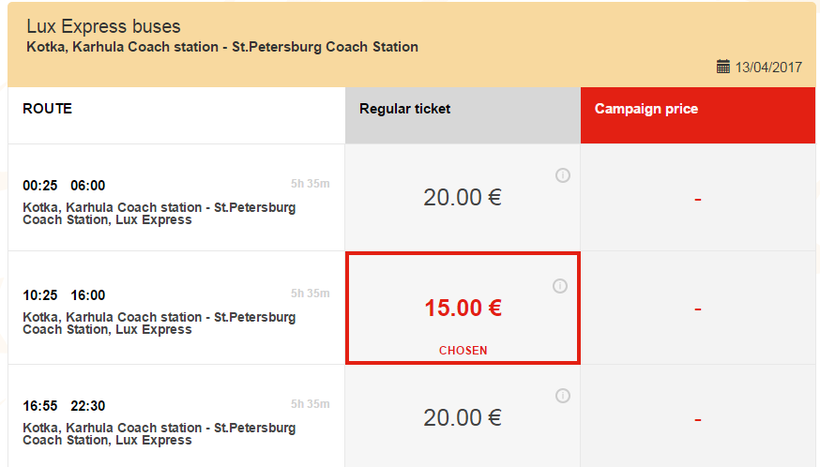The image size is (820, 467).
Task: Click the 13/04/2017 travel date
Action: tap(769, 67)
